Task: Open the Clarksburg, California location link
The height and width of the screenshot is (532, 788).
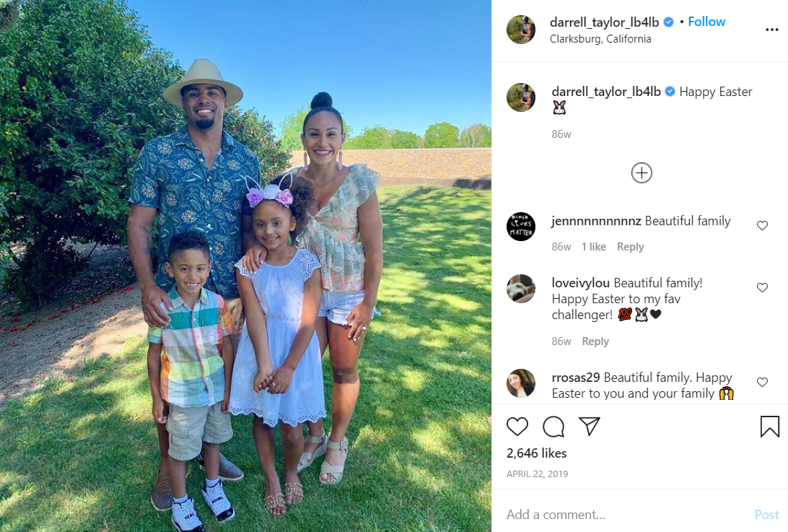Action: [600, 39]
